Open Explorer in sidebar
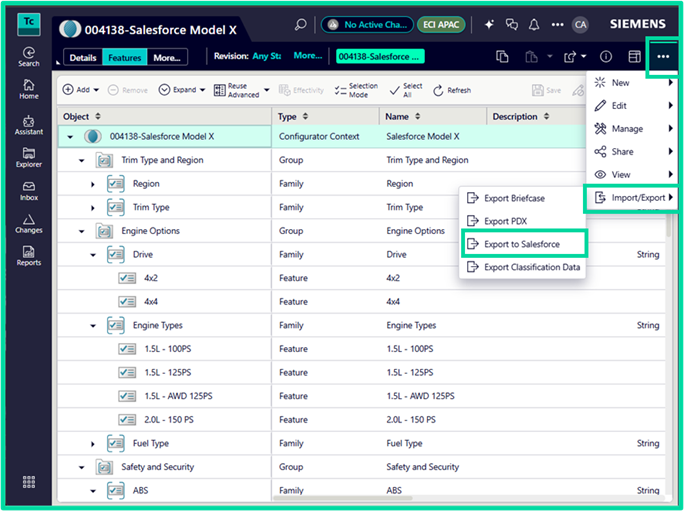This screenshot has width=684, height=511. coord(29,158)
